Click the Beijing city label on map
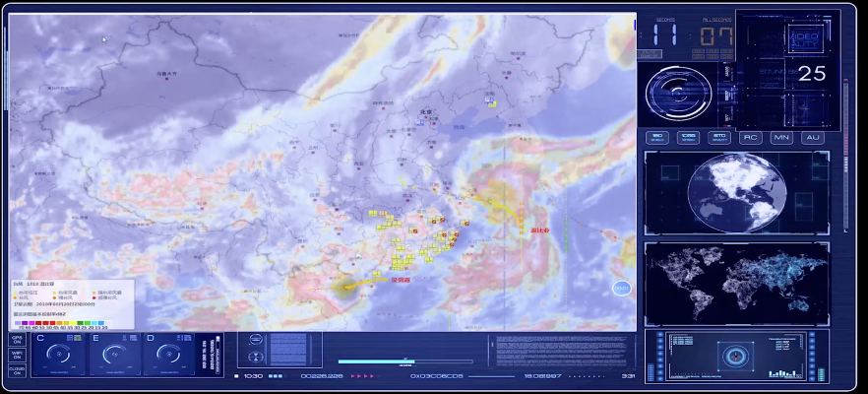The height and width of the screenshot is (394, 868). tap(425, 111)
